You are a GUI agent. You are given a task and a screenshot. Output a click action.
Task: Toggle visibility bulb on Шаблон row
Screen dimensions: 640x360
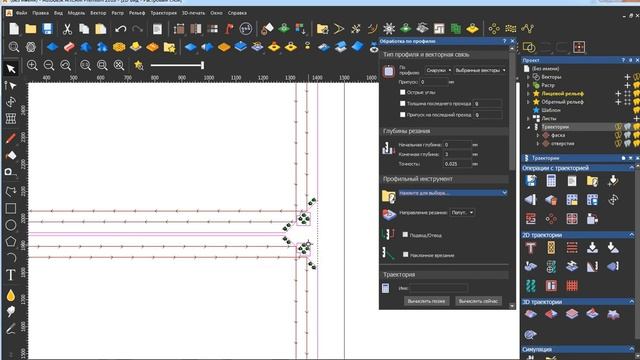click(x=636, y=110)
